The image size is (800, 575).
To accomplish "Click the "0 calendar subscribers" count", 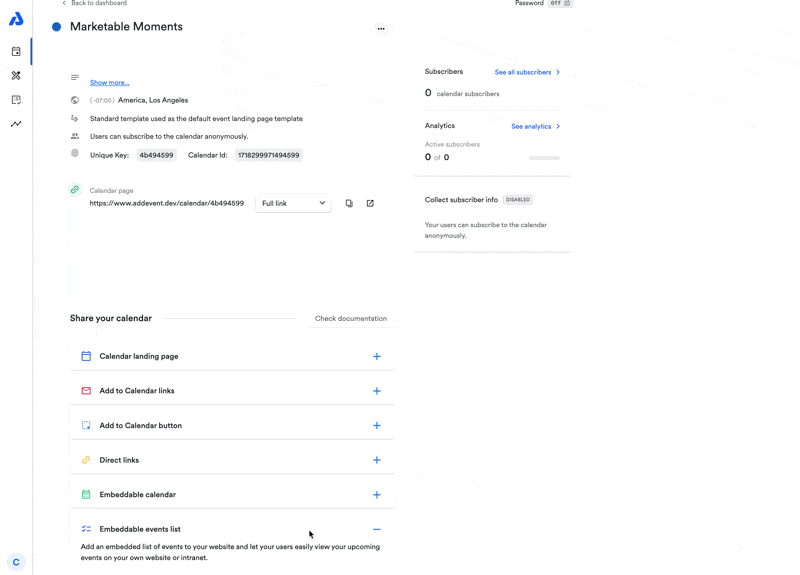I will (462, 93).
